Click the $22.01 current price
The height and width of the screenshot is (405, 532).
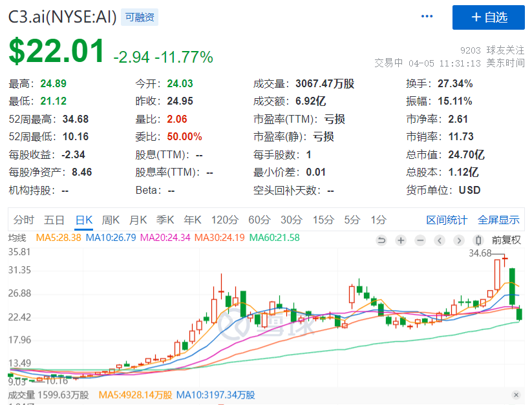pyautogui.click(x=57, y=51)
